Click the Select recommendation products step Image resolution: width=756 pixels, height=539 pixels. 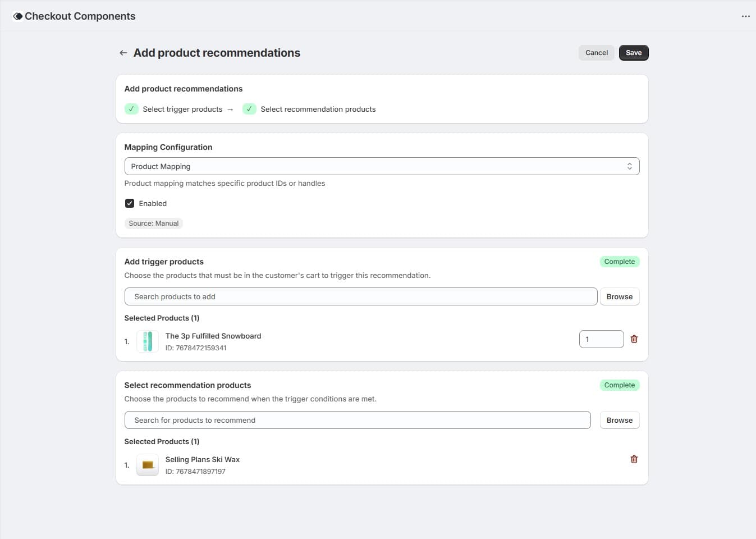[x=318, y=109]
